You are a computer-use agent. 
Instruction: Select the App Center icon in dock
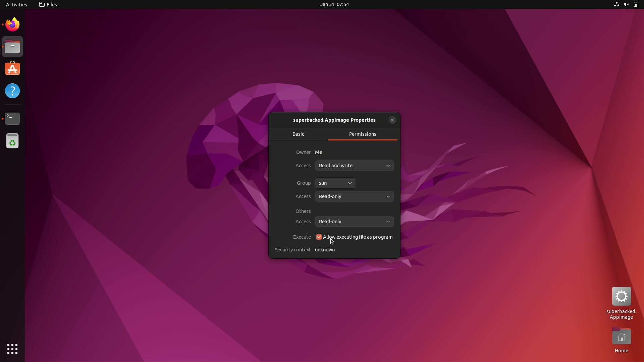pos(12,69)
